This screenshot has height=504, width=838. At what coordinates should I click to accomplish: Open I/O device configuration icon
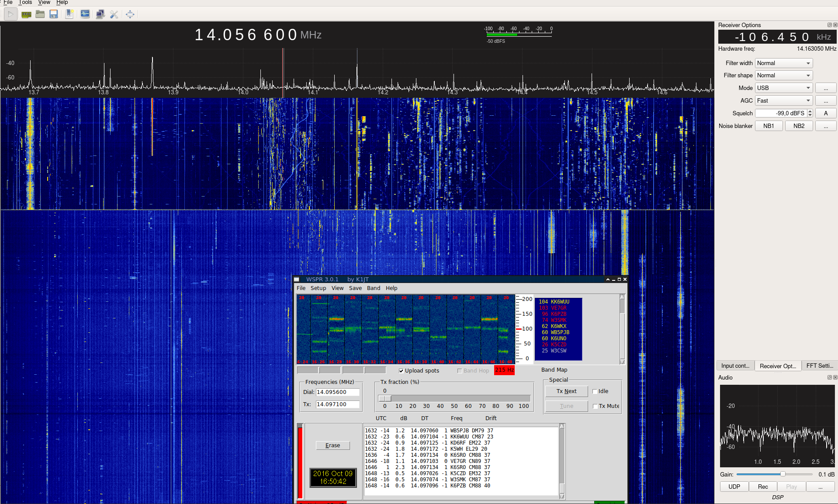pyautogui.click(x=26, y=14)
